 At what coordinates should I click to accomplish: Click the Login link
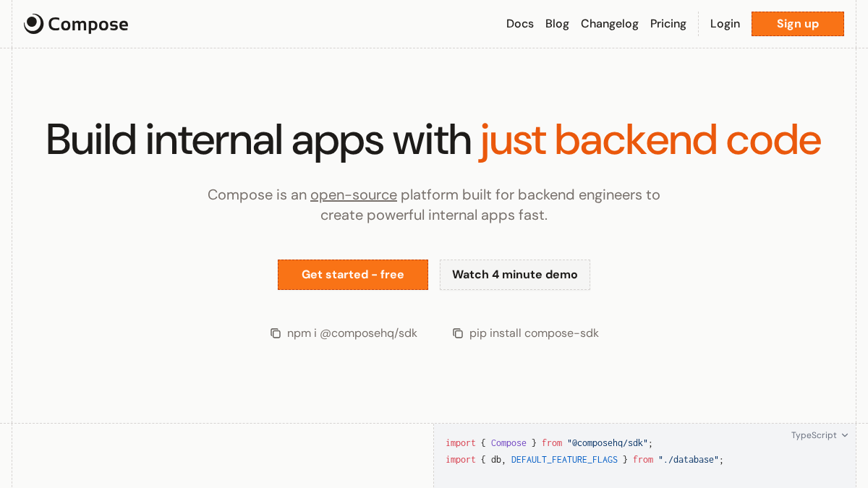tap(725, 24)
